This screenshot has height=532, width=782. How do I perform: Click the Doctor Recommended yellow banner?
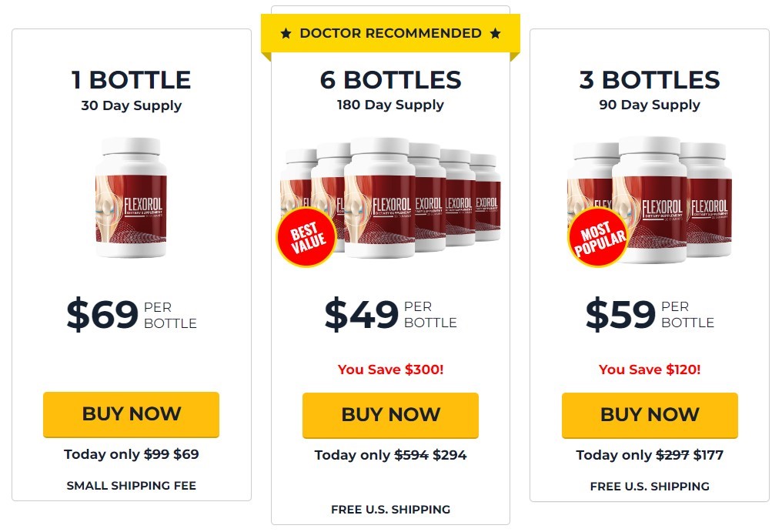tap(390, 33)
